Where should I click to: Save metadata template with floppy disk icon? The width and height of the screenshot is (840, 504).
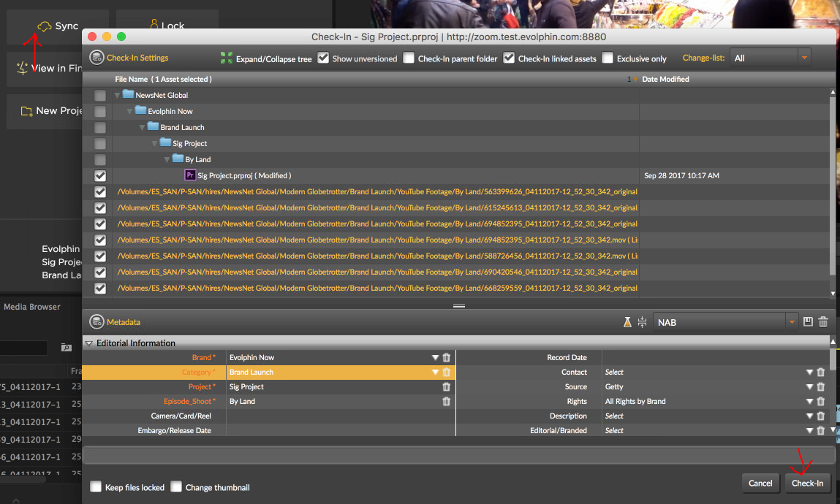(x=808, y=321)
